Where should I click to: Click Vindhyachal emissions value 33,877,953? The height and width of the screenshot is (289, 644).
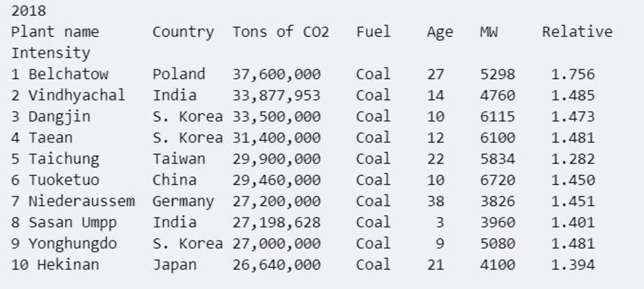pos(277,96)
